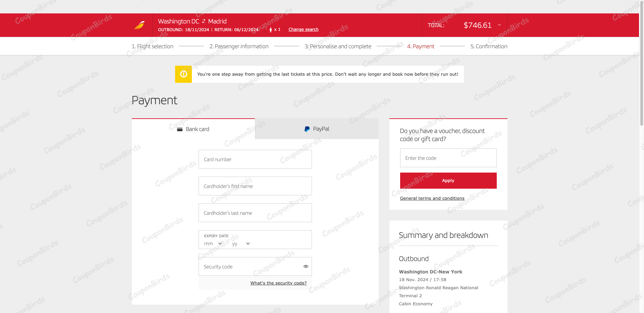This screenshot has height=313, width=644.
Task: Click the last tickets alert message
Action: click(x=328, y=74)
